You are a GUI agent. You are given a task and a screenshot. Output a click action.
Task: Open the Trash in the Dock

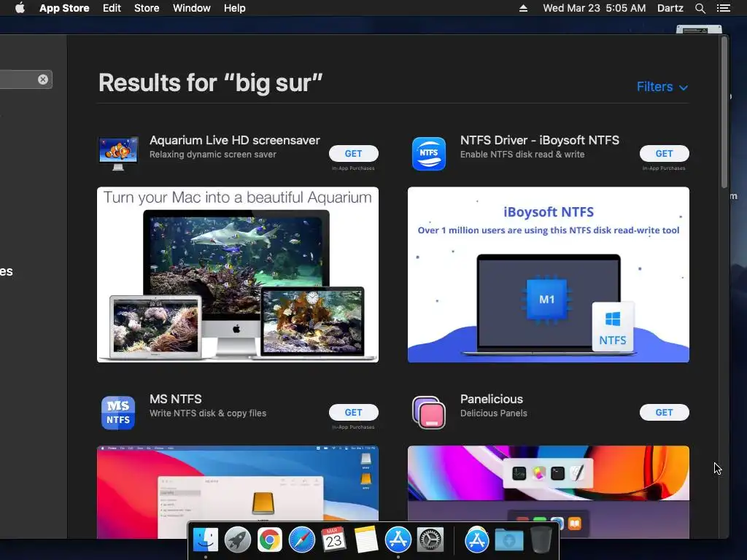541,540
